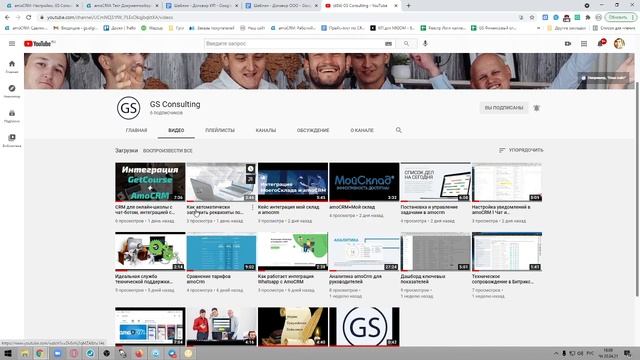Open Explore in the left sidebar
Viewport: 640px width, 360px height.
click(x=12, y=91)
